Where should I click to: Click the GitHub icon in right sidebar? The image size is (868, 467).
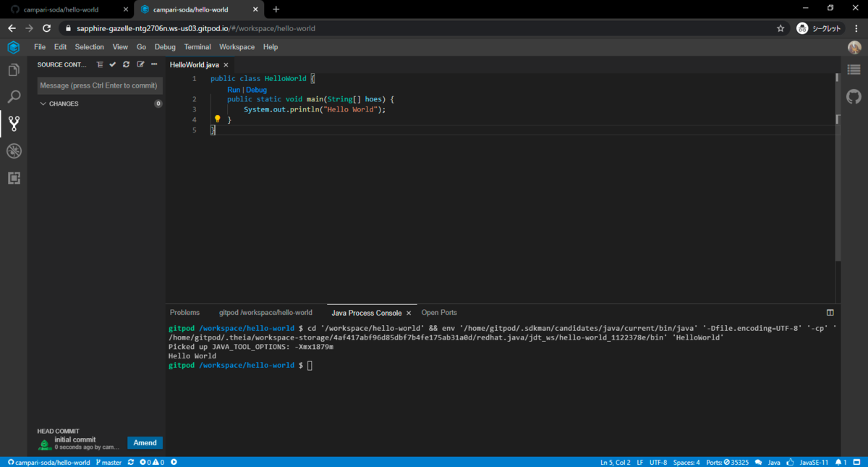click(x=854, y=96)
